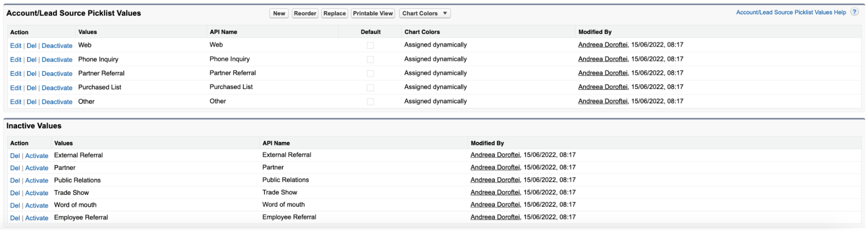Screen dimensions: 868x230
Task: Activate the Public Relations value
Action: point(36,181)
